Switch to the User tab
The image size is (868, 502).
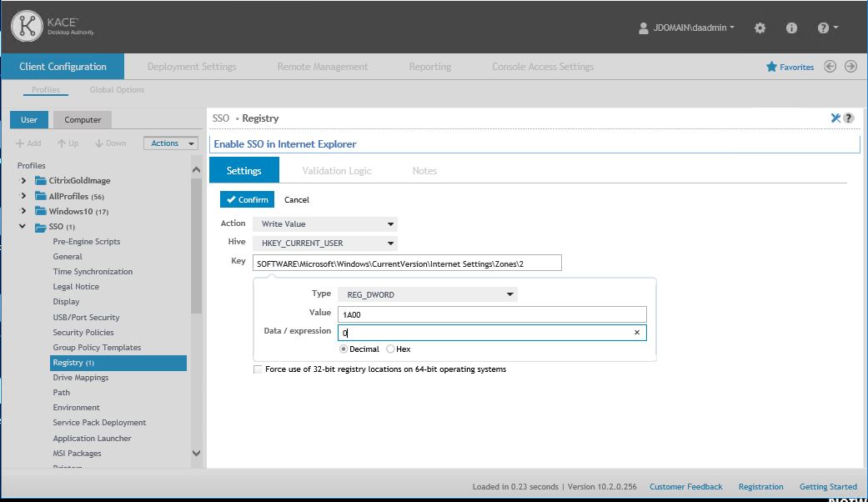click(x=29, y=119)
